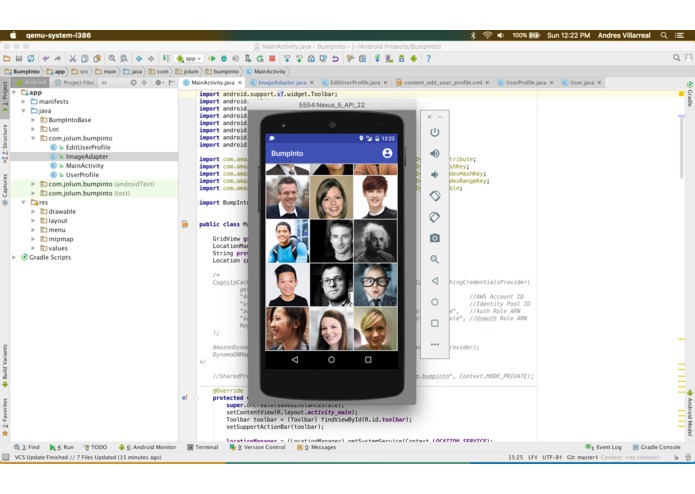The image size is (695, 494).
Task: Click MainActivity breadcrumb in navigation bar
Action: [266, 71]
